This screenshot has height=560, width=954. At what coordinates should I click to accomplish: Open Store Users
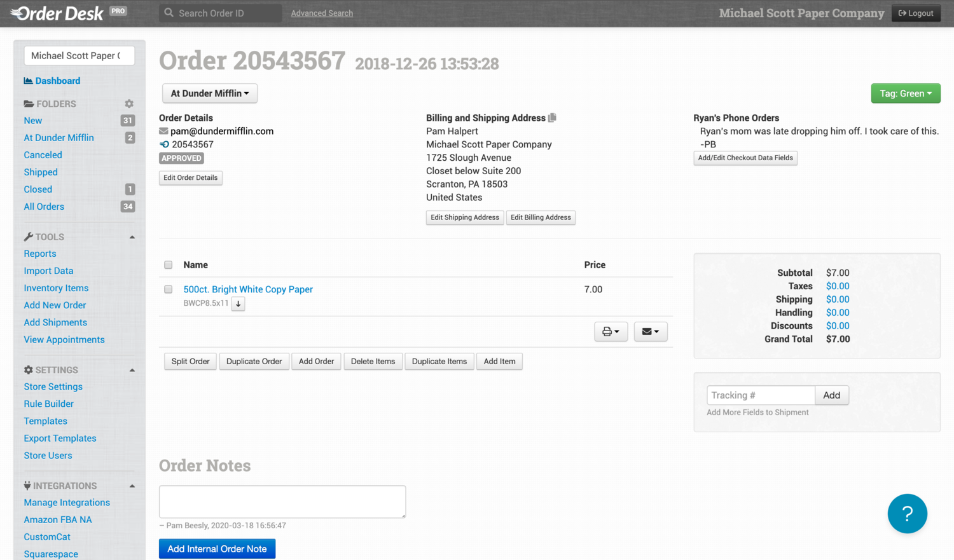(x=48, y=455)
